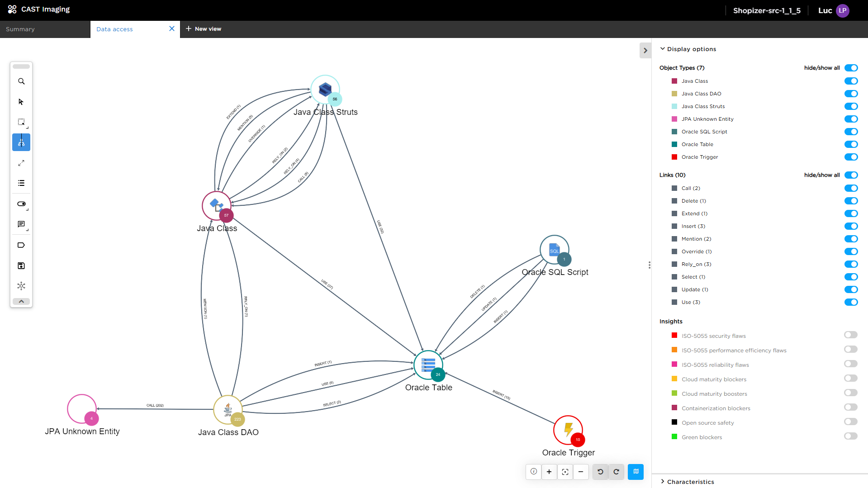Switch to the Summary tab

20,29
